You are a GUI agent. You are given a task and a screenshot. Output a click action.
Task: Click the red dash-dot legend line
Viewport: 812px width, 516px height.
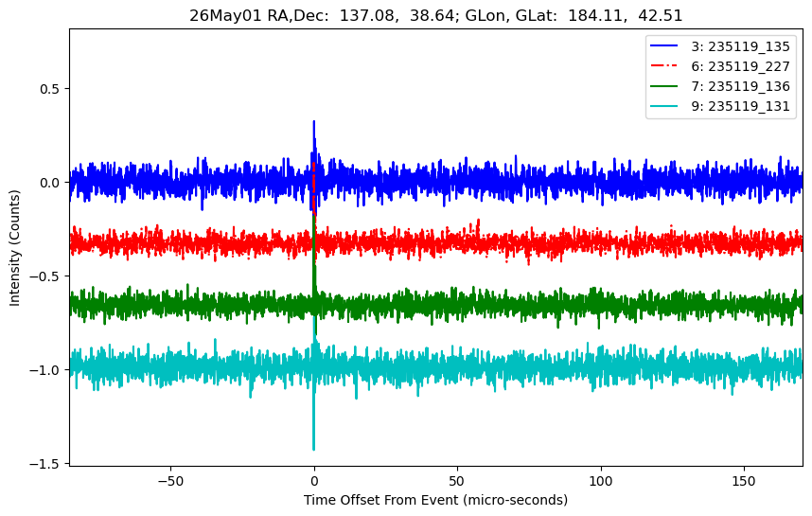(x=664, y=66)
